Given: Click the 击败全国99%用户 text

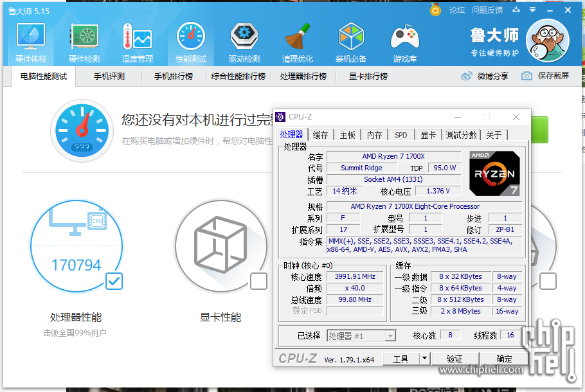Looking at the screenshot, I should (75, 333).
